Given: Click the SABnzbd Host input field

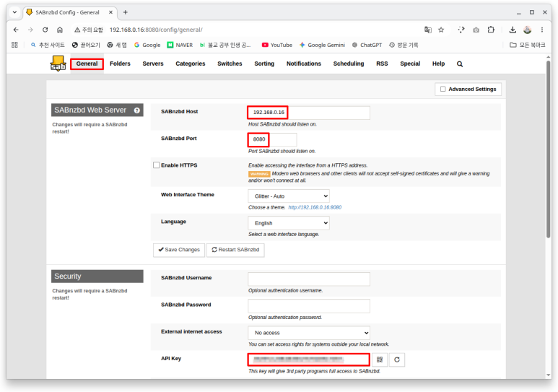Looking at the screenshot, I should [x=309, y=113].
